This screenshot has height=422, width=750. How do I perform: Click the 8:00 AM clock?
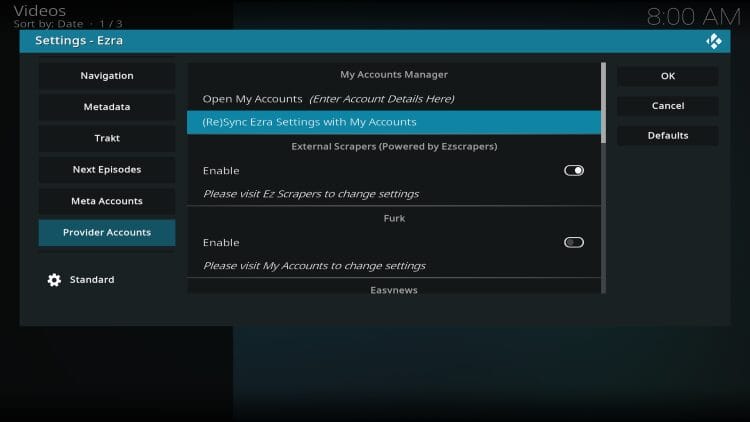click(693, 17)
